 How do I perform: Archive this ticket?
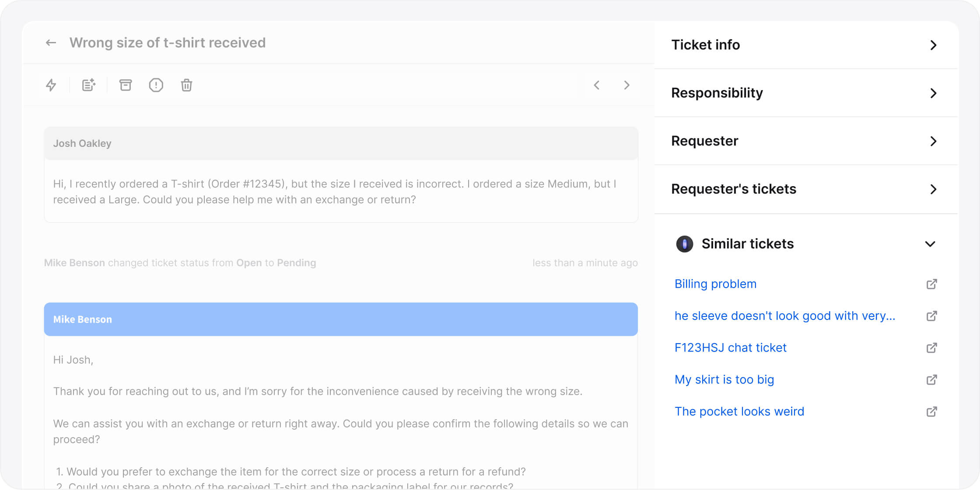pyautogui.click(x=126, y=85)
